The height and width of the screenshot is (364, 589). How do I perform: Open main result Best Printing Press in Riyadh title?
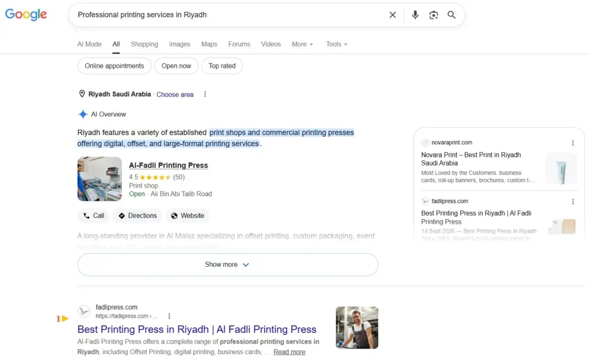click(197, 329)
